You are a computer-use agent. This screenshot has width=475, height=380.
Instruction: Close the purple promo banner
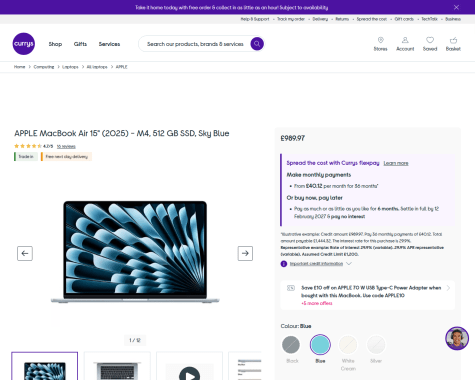tap(456, 7)
